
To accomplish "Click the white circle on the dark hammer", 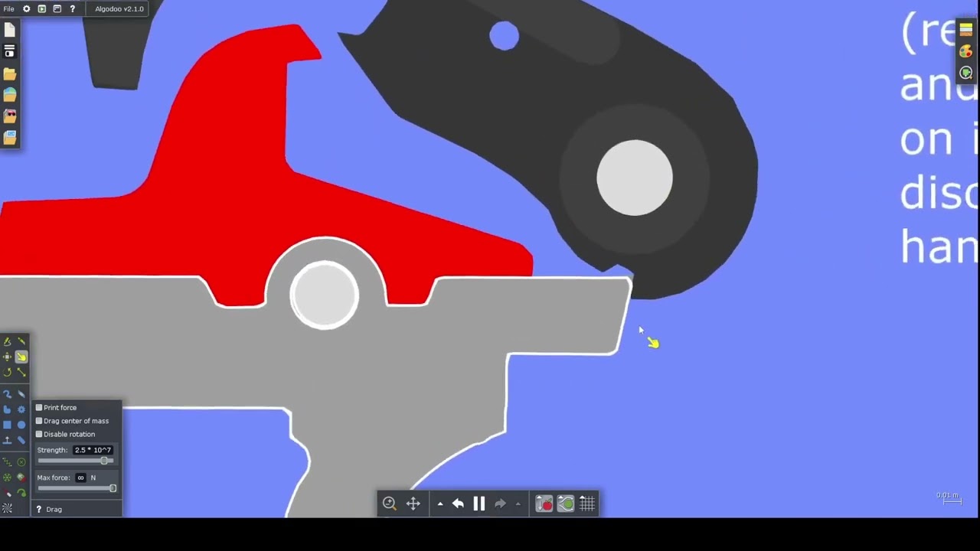I will tap(635, 178).
